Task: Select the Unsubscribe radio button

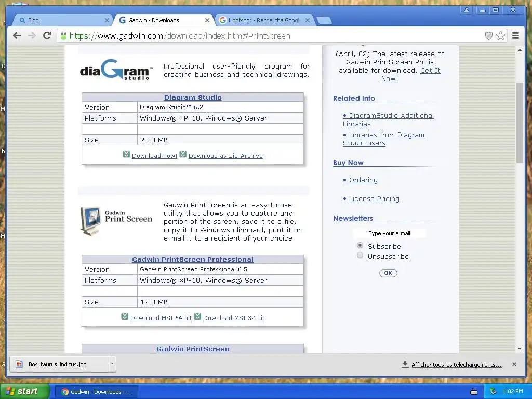Action: tap(360, 255)
